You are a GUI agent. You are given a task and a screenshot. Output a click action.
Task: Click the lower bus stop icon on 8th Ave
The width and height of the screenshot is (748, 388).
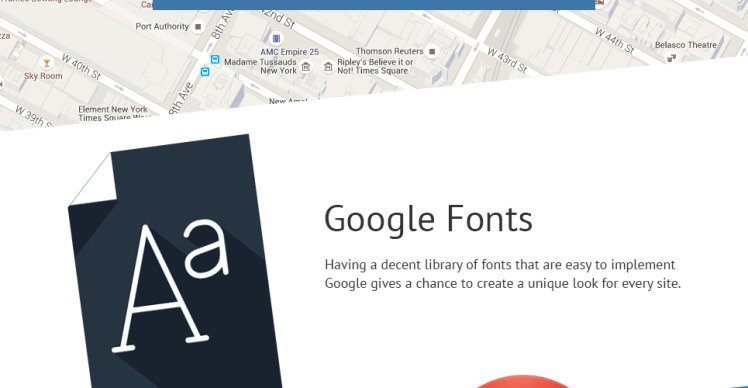click(x=205, y=72)
